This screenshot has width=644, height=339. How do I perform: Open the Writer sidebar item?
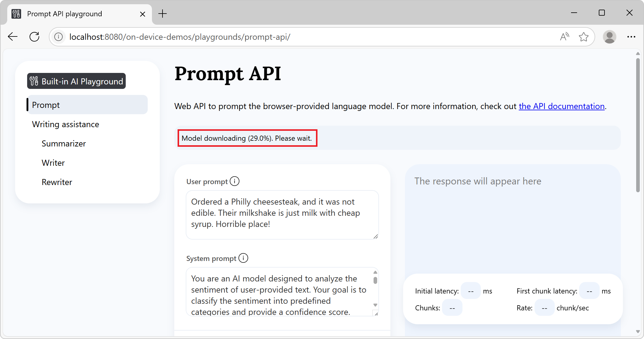(53, 163)
